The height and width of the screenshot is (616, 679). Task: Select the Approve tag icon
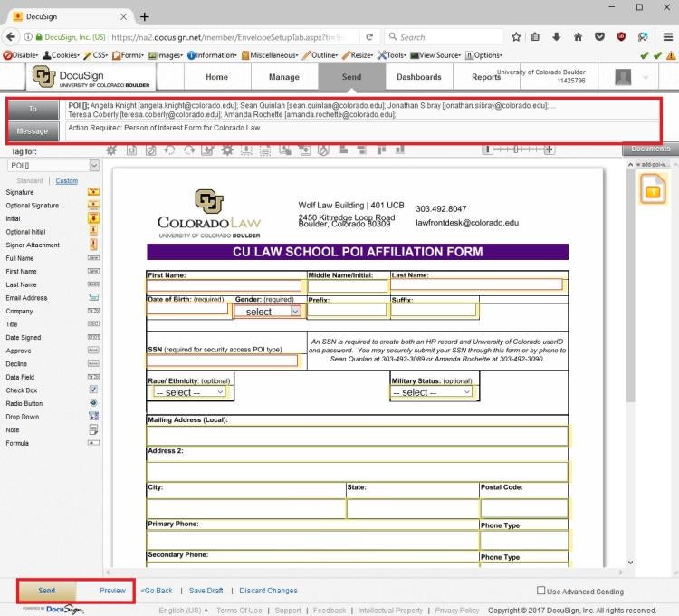click(93, 350)
